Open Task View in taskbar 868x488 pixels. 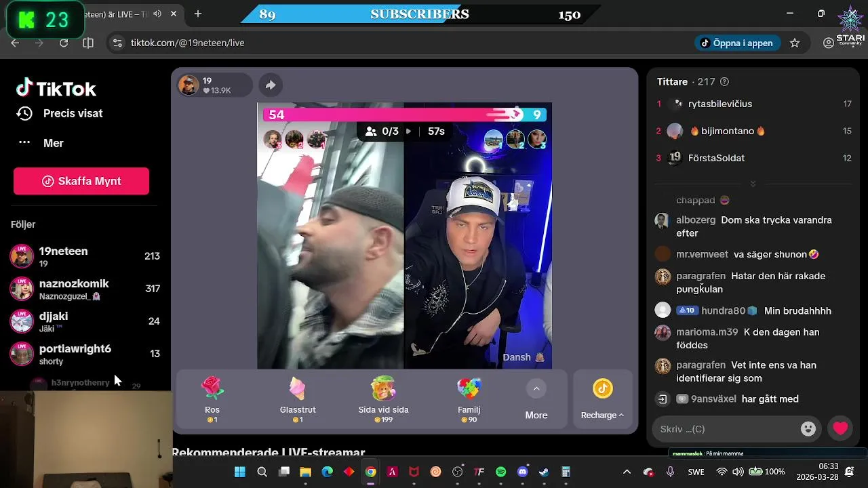(x=284, y=472)
